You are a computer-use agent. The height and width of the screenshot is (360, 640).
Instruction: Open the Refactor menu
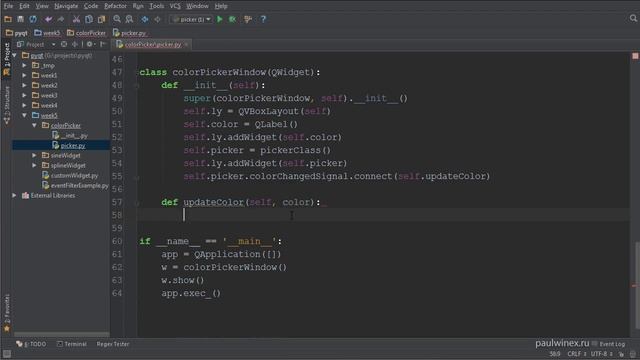coord(116,6)
